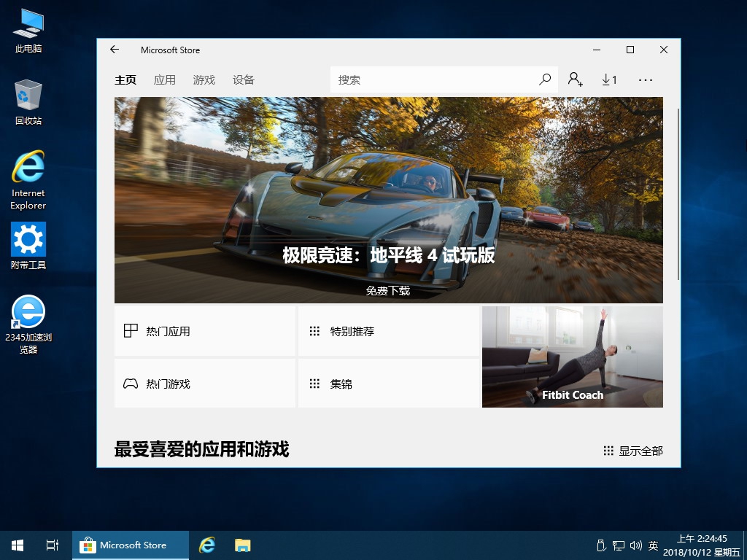
Task: Click the USB safely remove tray icon
Action: (x=601, y=545)
